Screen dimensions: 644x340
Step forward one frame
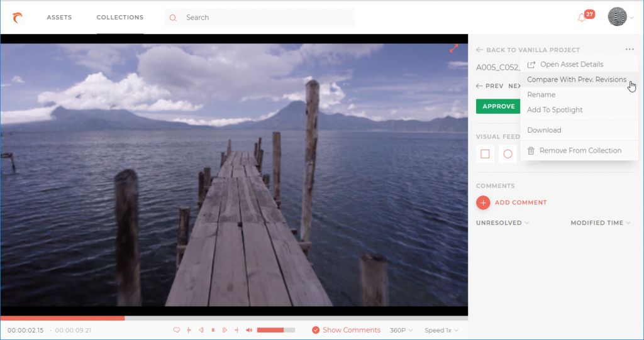pyautogui.click(x=225, y=330)
